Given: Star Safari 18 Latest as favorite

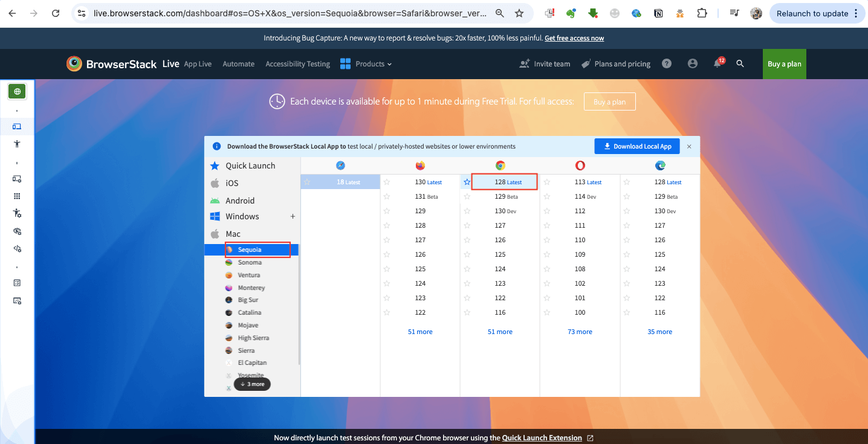Looking at the screenshot, I should pyautogui.click(x=308, y=182).
